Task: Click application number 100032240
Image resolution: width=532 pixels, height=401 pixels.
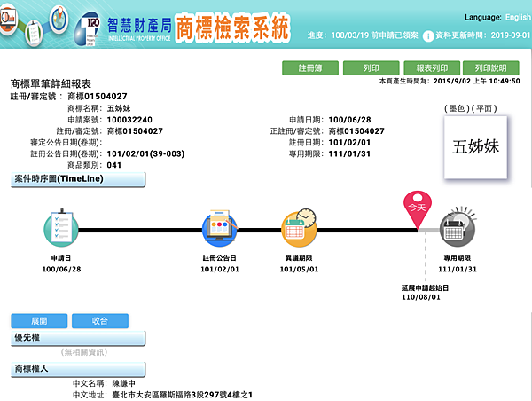Action: coord(129,120)
